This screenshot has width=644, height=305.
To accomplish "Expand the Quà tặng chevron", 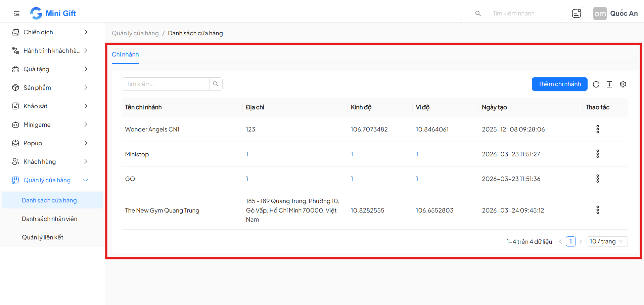I will (86, 69).
